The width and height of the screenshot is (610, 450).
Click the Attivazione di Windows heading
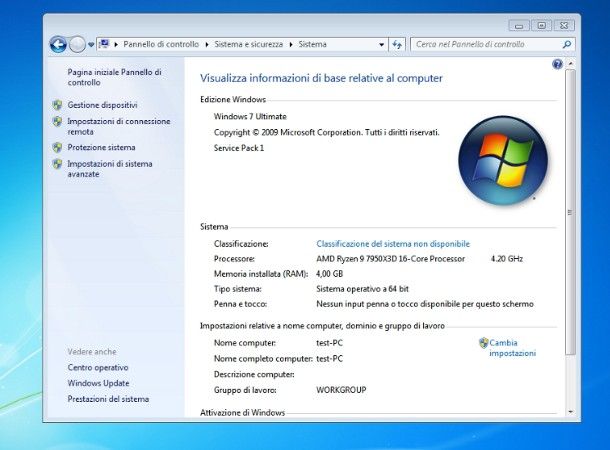242,413
